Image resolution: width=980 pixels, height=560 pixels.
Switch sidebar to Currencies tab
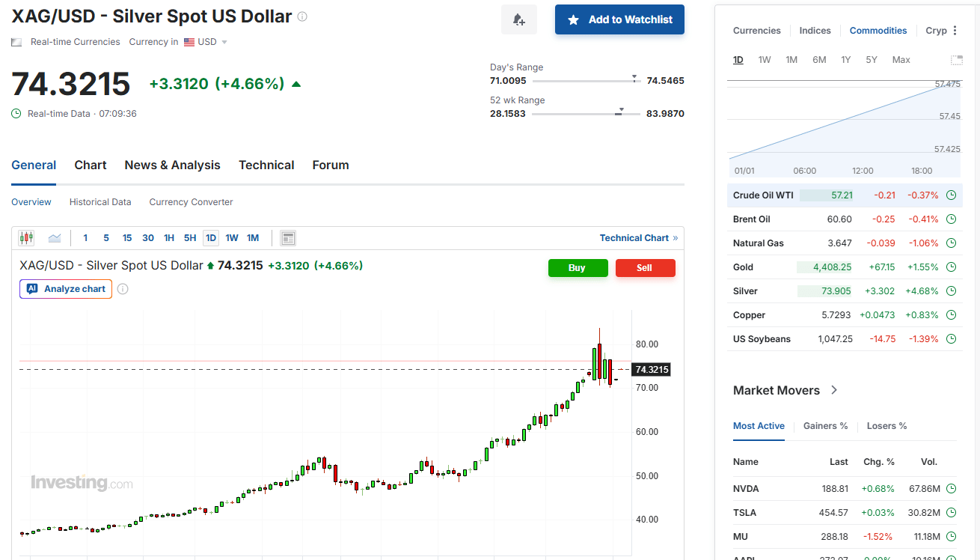[757, 31]
